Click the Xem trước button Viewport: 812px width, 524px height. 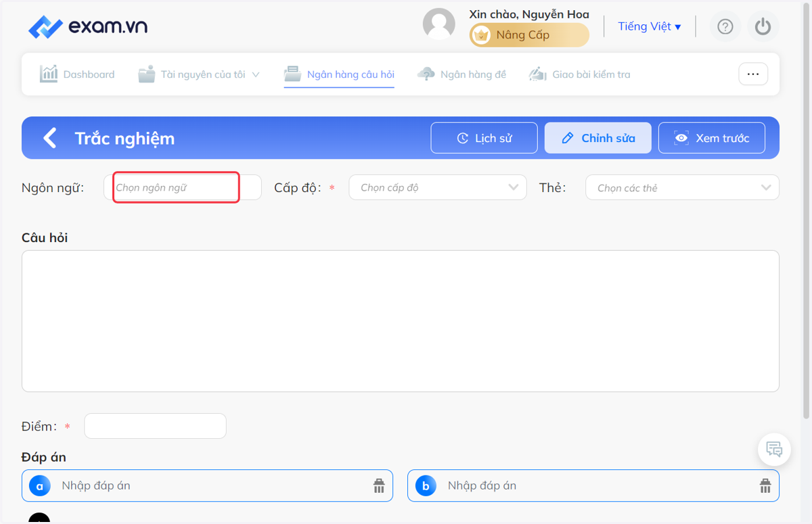coord(712,138)
